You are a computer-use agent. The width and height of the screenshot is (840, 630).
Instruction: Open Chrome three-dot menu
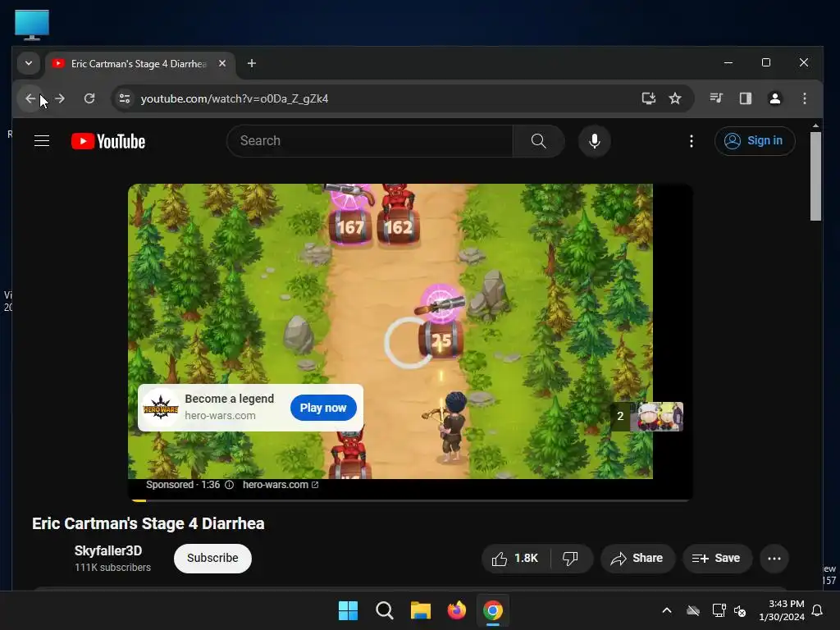[805, 98]
